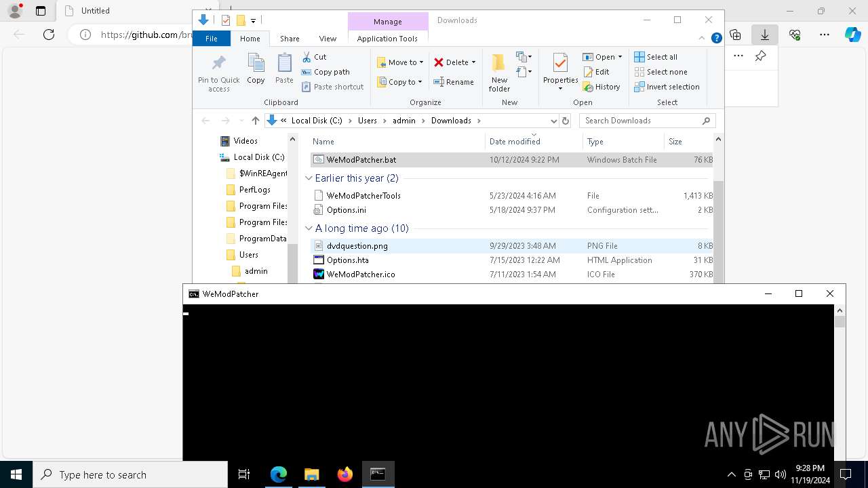Collapse the Earlier this year group

pos(309,178)
